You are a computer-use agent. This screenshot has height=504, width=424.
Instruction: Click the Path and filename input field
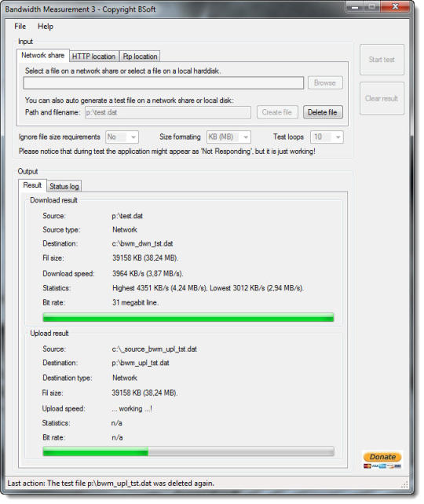tap(168, 112)
